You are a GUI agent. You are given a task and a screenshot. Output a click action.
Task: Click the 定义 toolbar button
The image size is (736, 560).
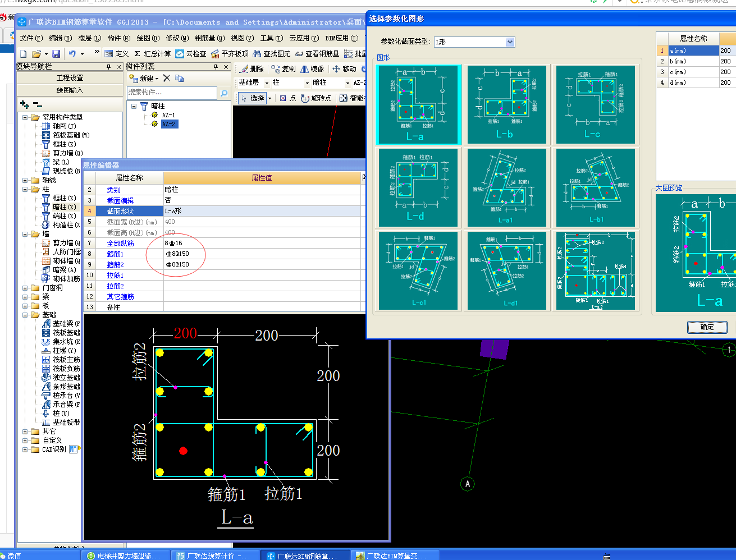pos(117,54)
